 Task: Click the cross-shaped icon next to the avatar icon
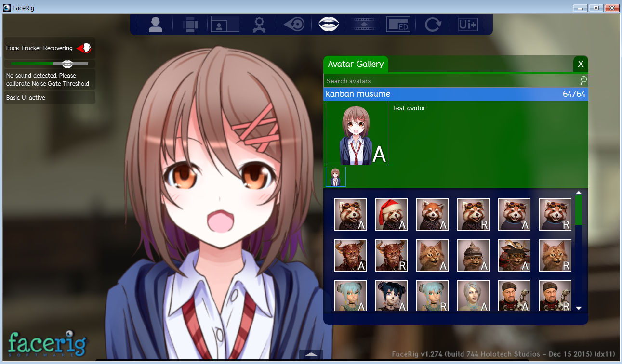190,24
